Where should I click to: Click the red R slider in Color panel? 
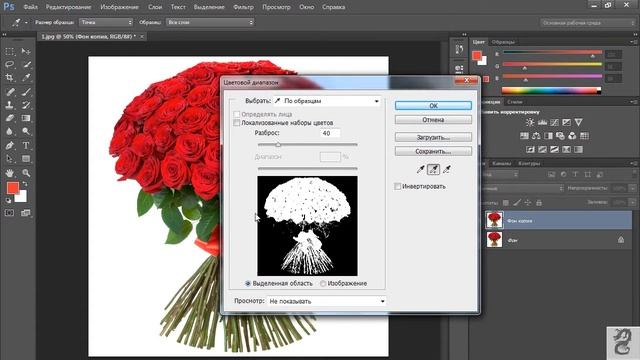pos(552,53)
